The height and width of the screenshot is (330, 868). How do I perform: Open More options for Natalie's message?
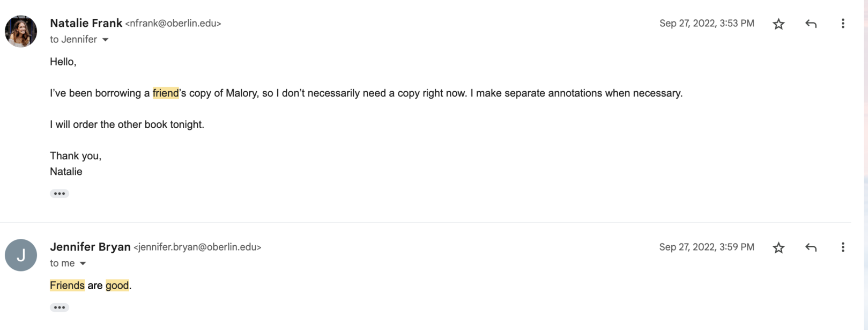[843, 24]
